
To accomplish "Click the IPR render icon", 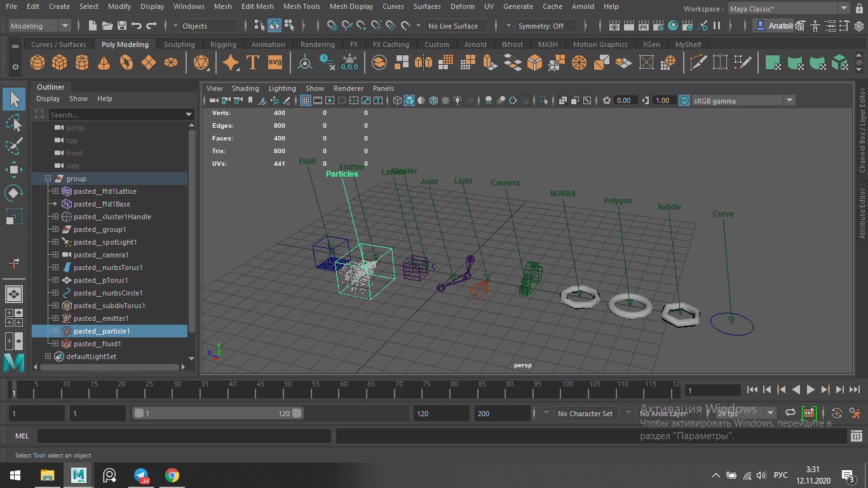I will 643,26.
